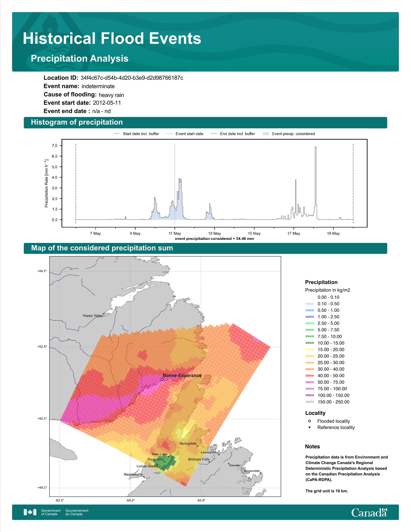Click the Gouvernement du Canada footer text
The image size is (411, 532).
click(x=77, y=512)
